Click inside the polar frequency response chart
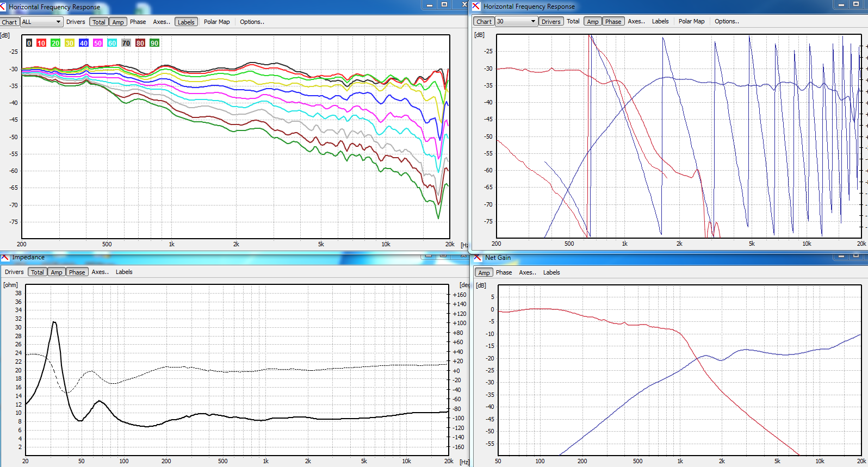 [x=236, y=136]
